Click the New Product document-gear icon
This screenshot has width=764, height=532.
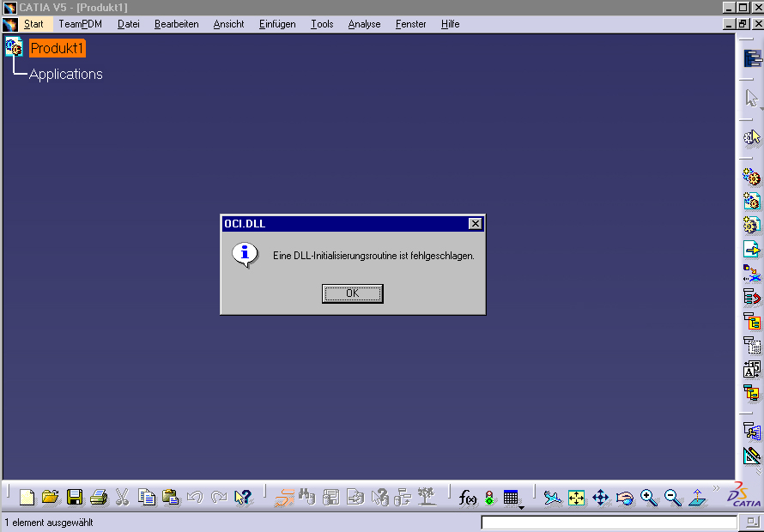(752, 201)
